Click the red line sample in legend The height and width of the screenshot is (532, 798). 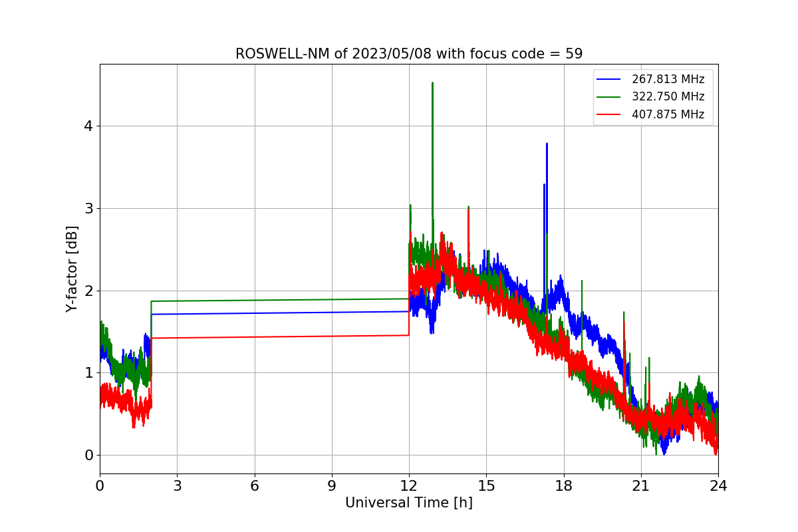(608, 114)
